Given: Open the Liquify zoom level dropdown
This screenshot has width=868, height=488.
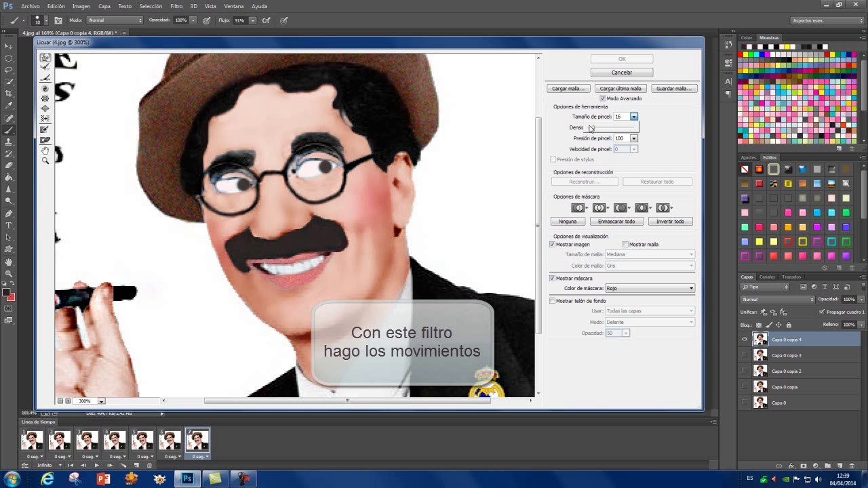Looking at the screenshot, I should tap(101, 401).
